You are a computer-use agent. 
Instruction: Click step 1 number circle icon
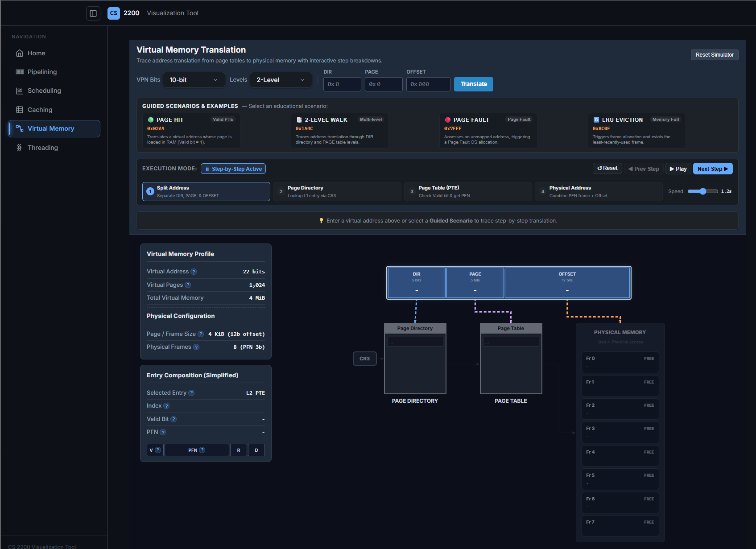coord(150,191)
